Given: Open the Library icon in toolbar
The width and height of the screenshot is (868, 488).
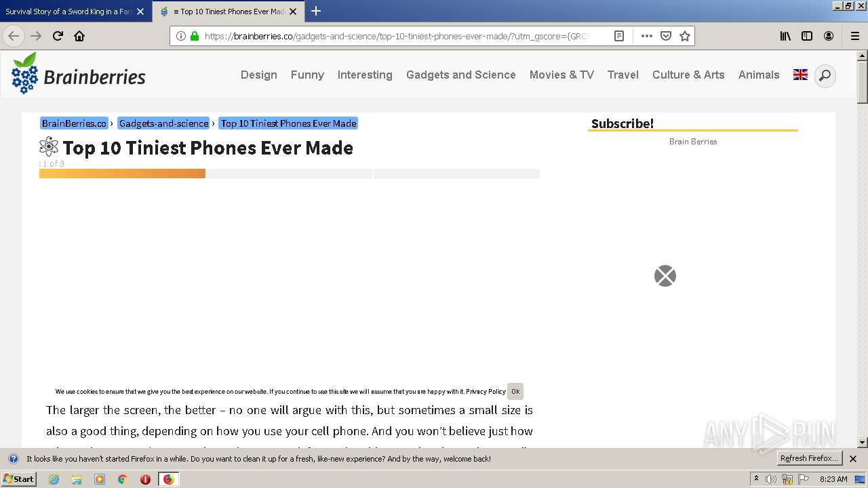Looking at the screenshot, I should pyautogui.click(x=785, y=36).
